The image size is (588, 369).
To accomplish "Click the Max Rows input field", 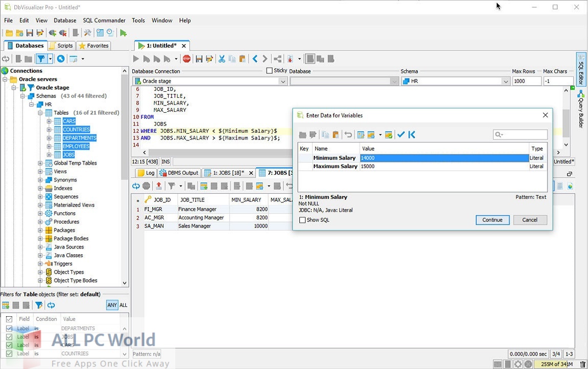I will [526, 81].
